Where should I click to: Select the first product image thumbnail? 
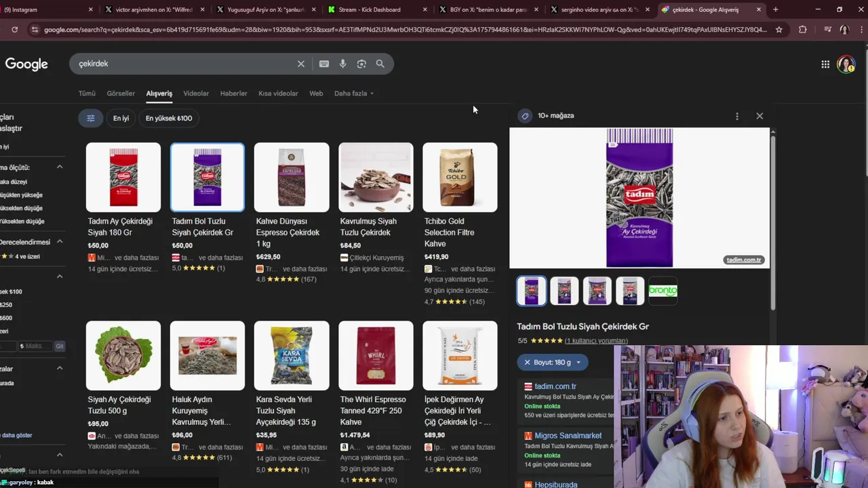pyautogui.click(x=532, y=291)
